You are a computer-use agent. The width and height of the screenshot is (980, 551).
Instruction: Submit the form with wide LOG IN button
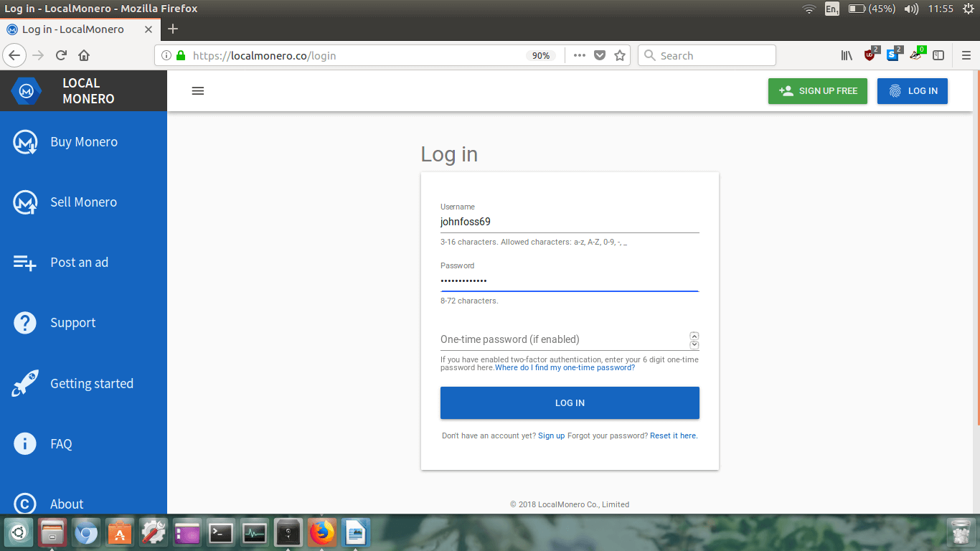569,403
